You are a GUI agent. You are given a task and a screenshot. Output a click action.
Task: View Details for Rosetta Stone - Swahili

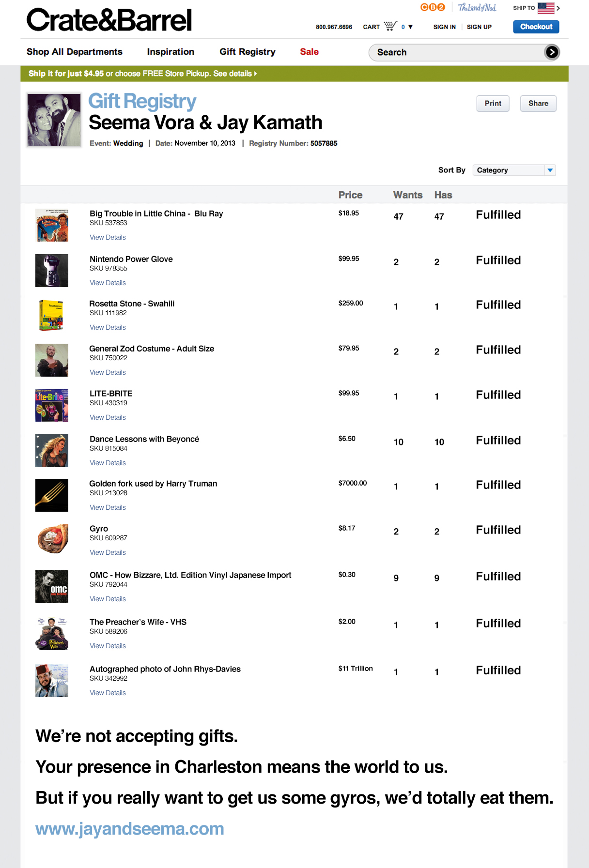point(108,327)
